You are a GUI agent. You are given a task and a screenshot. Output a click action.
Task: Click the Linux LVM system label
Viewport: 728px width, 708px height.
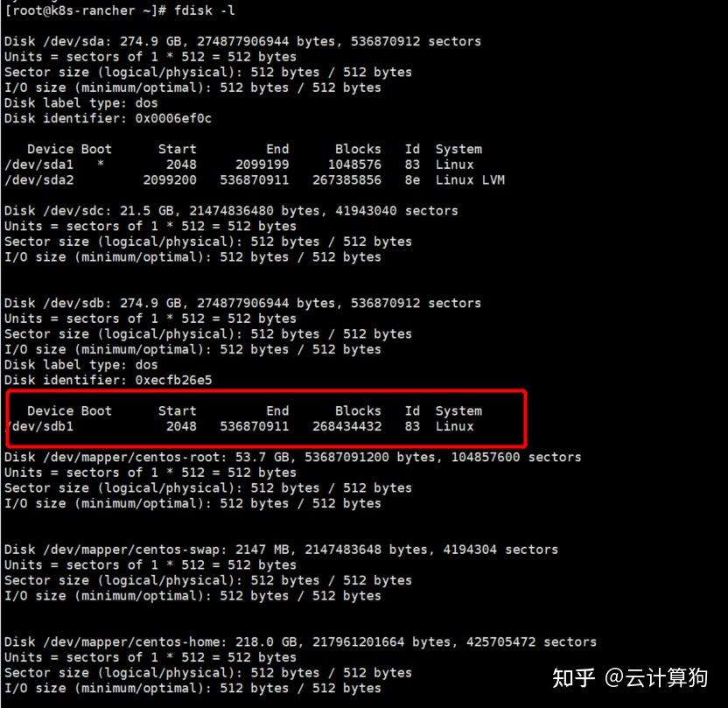[x=470, y=179]
